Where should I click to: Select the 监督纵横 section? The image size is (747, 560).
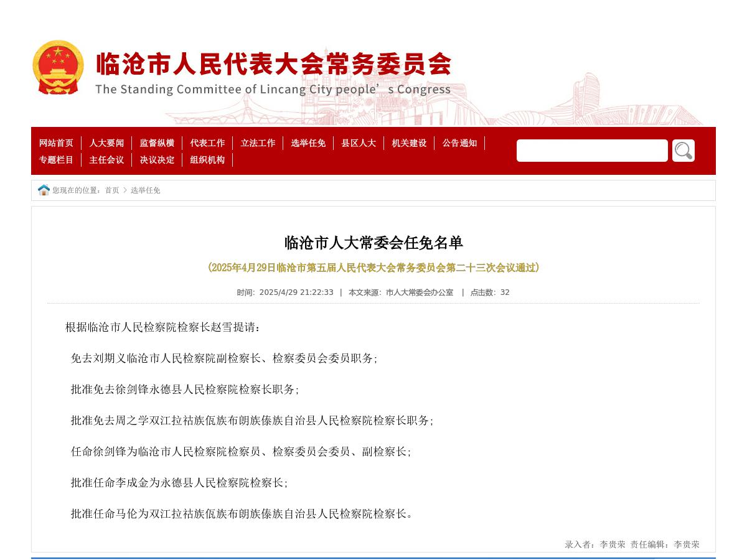158,143
